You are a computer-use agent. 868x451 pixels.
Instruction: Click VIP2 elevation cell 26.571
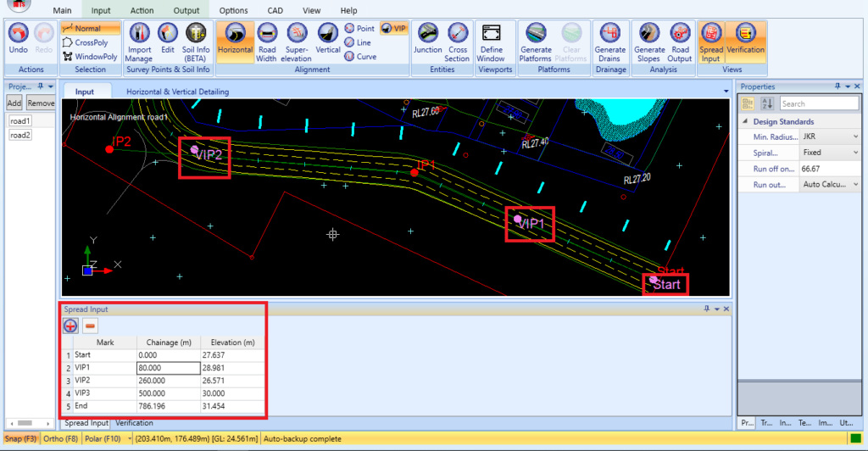coord(232,381)
